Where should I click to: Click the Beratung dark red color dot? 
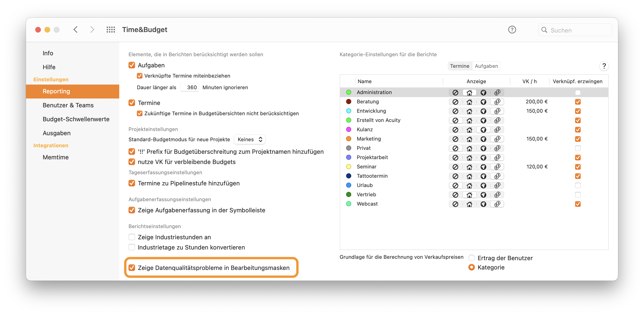pos(348,102)
